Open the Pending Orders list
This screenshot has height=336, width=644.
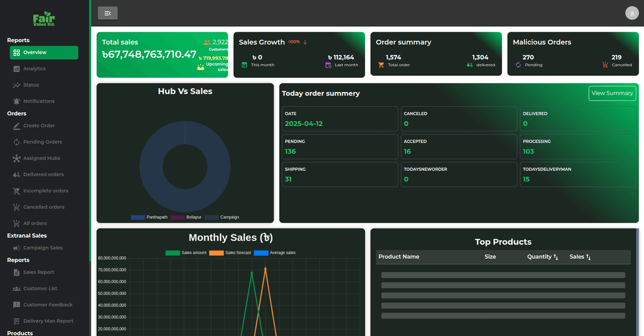click(x=44, y=142)
